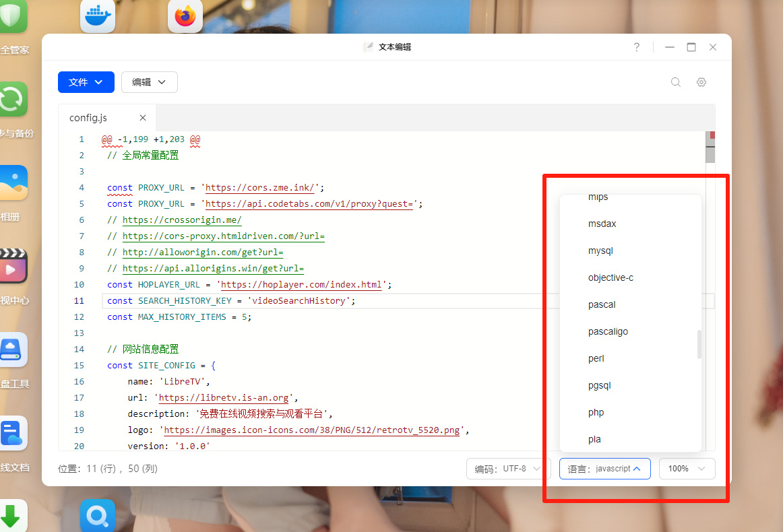Click MAX_HISTORY_ITEMS on line 12
This screenshot has height=532, width=783.
point(182,317)
